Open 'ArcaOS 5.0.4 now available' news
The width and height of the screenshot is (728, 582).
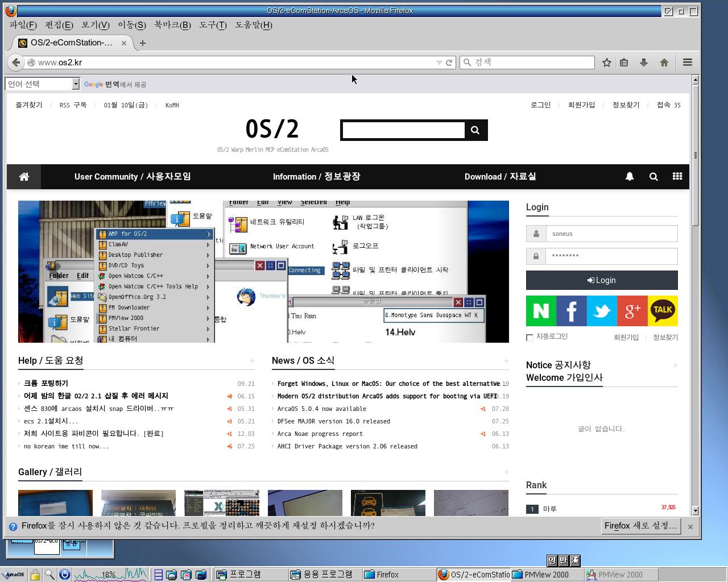pos(322,409)
